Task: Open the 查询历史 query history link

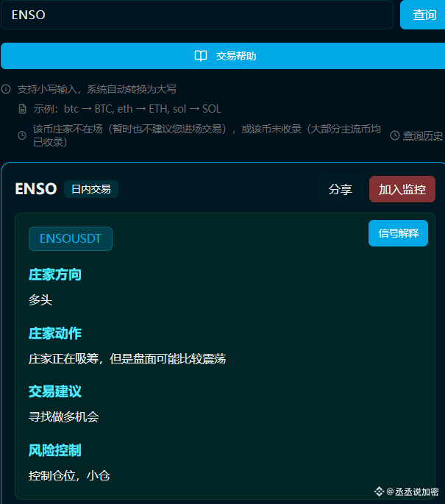Action: point(423,135)
